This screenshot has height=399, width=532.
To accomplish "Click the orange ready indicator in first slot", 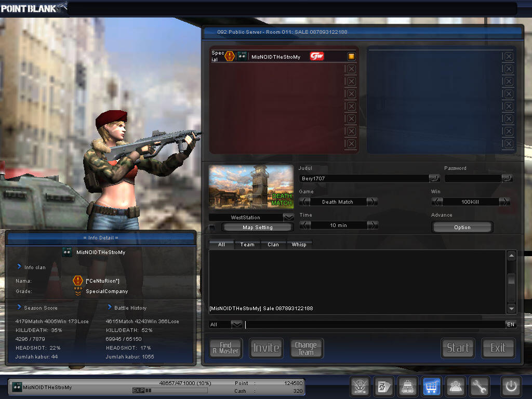I will 351,56.
